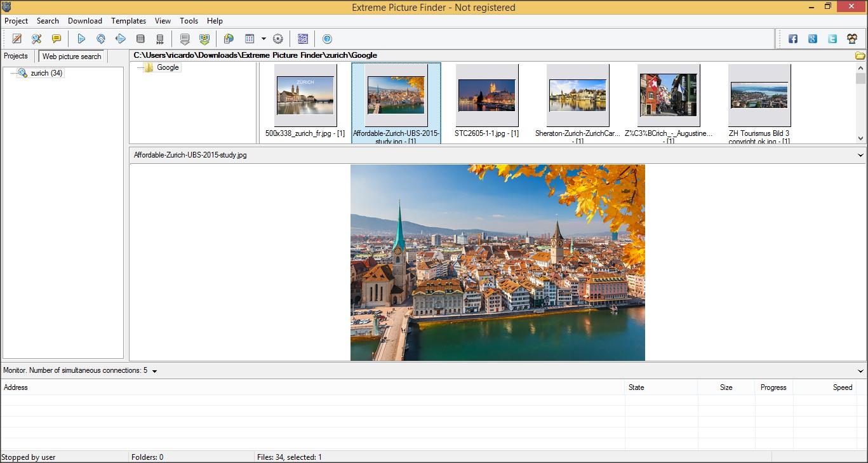Open the Search menu

(48, 21)
